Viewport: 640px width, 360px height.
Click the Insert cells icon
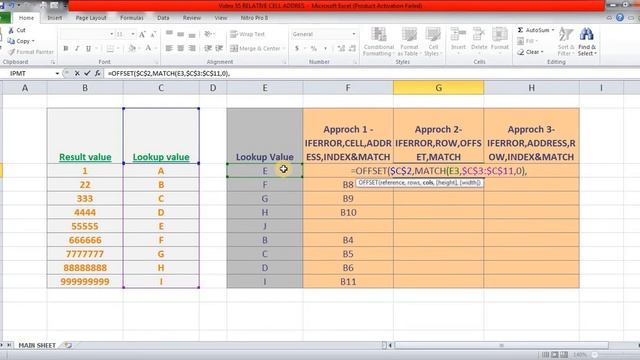coord(458,34)
